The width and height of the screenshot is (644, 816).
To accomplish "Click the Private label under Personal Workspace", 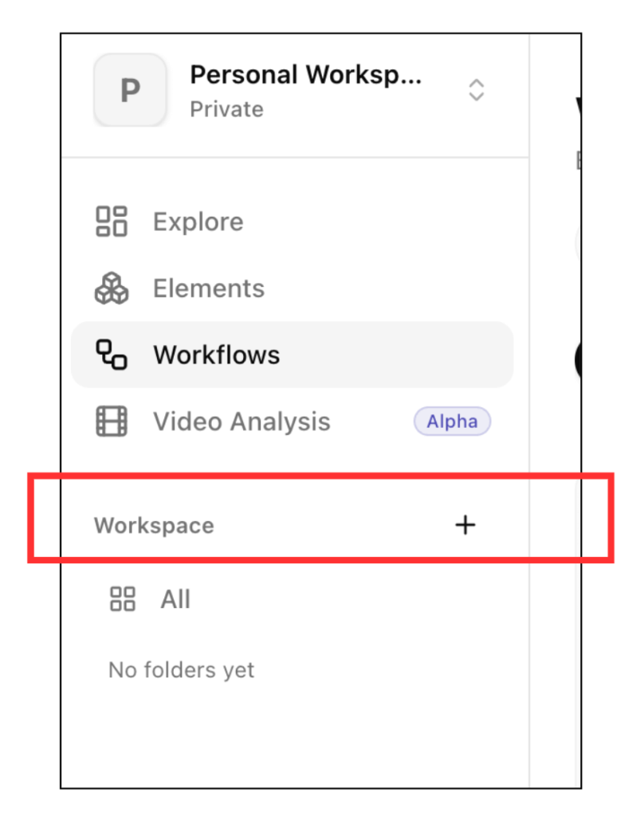I will (x=226, y=109).
